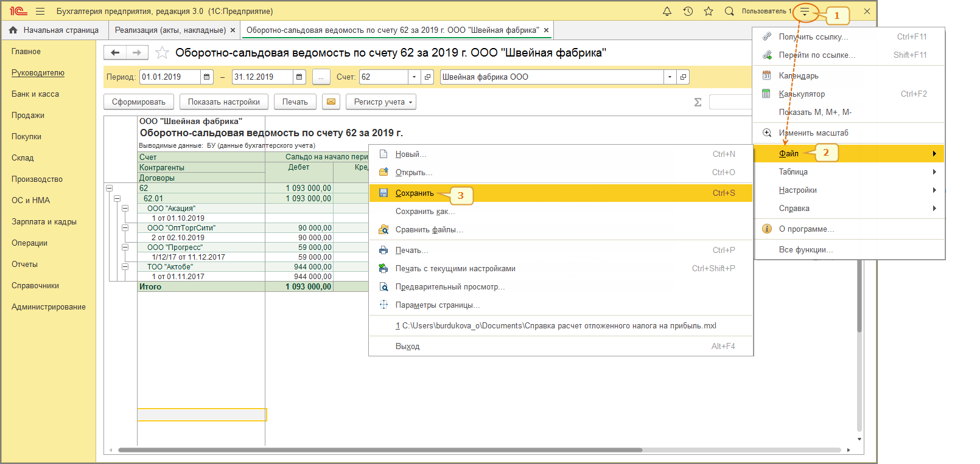Expand the Справка submenu

pos(849,208)
